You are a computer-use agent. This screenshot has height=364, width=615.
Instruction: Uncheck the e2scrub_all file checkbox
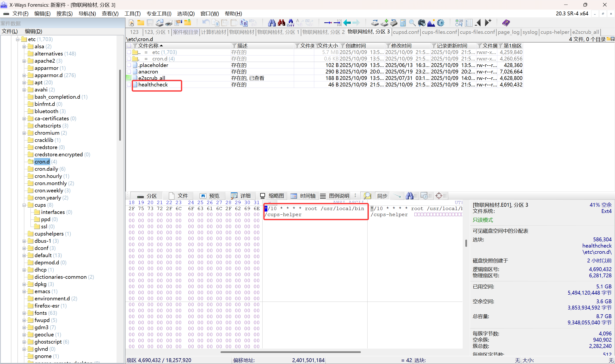pos(129,78)
